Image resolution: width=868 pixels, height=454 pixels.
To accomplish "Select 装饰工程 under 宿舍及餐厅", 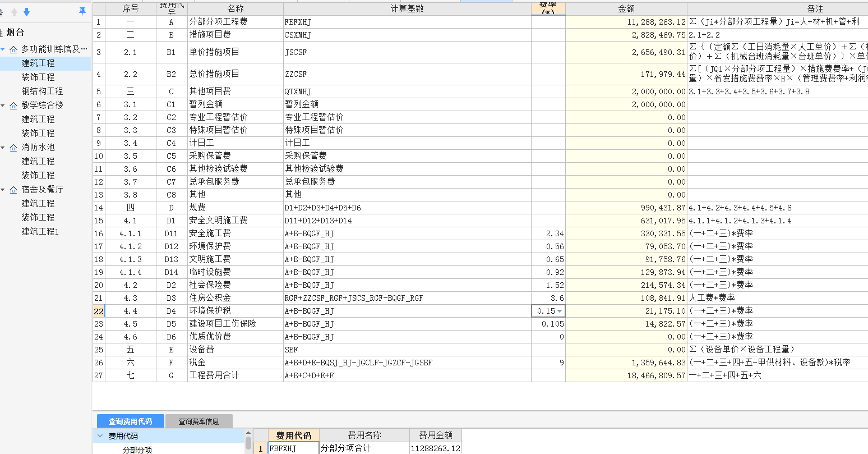I will pyautogui.click(x=38, y=217).
